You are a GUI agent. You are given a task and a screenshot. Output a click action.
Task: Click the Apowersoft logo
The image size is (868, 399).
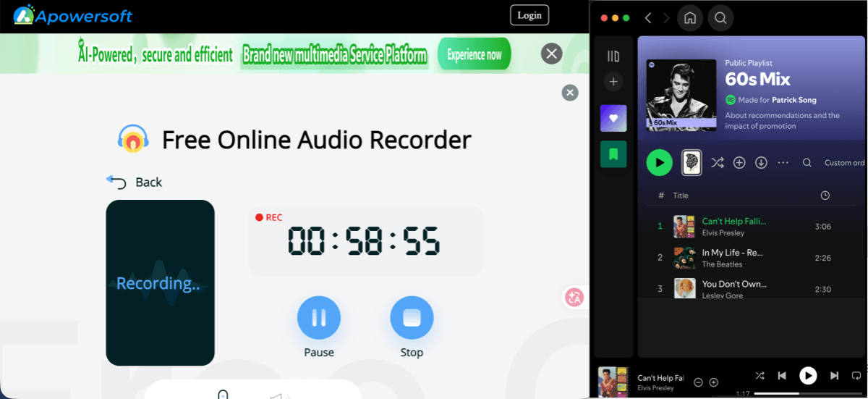[73, 14]
